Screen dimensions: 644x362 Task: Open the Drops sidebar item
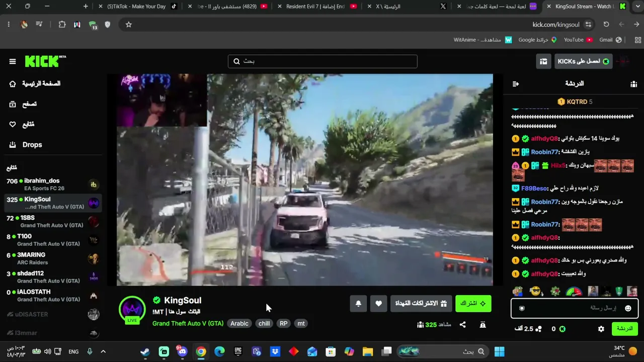point(26,145)
